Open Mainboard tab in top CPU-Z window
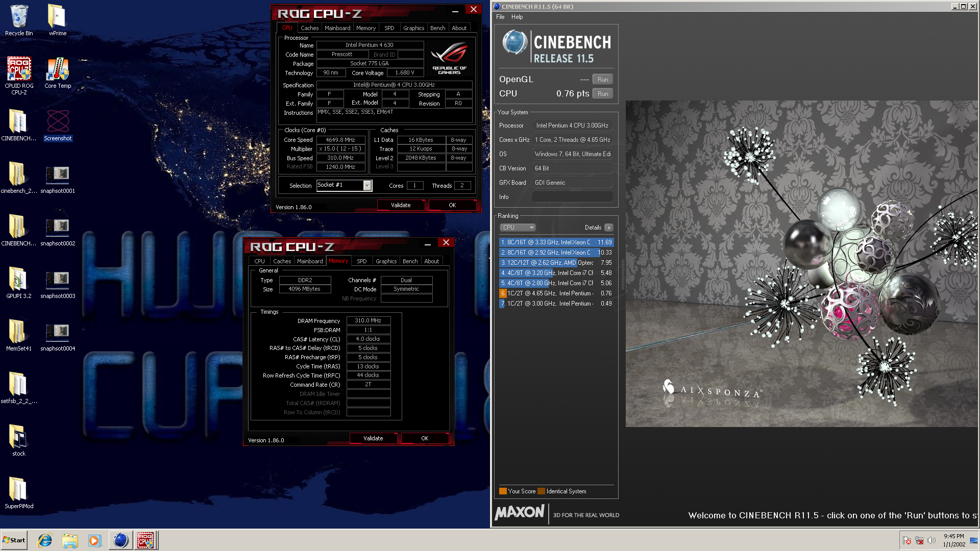The width and height of the screenshot is (980, 551). (337, 28)
